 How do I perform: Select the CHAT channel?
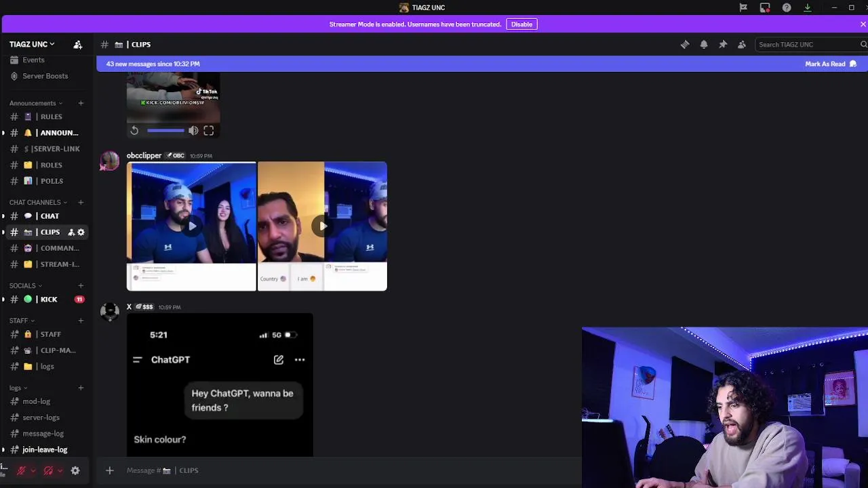46,216
